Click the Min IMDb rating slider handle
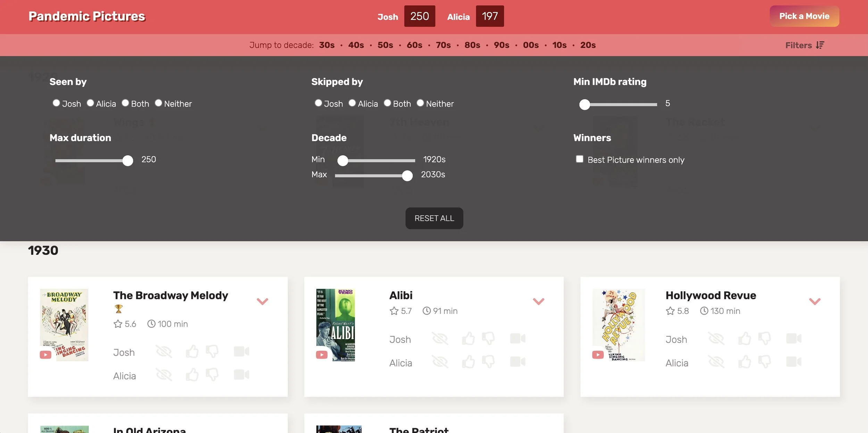Viewport: 868px width, 433px height. [585, 104]
